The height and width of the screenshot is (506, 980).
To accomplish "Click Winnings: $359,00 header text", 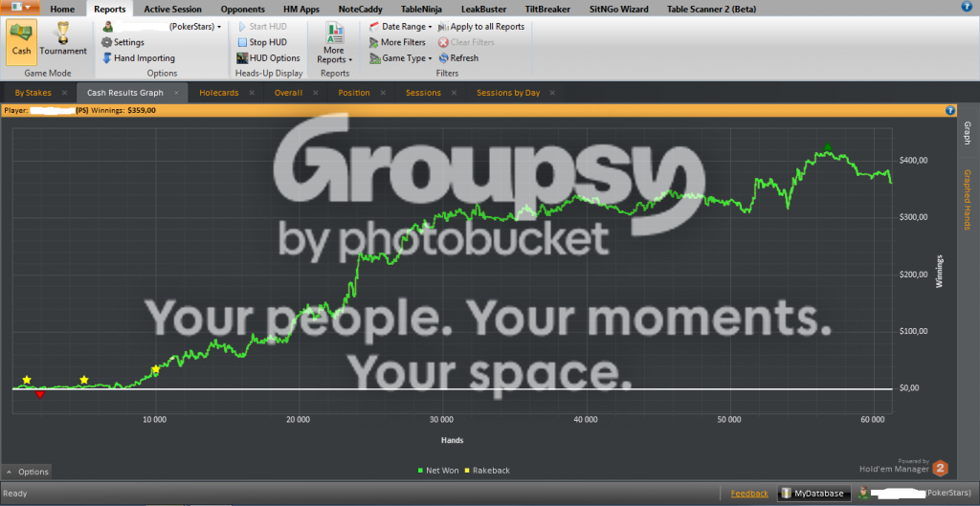I will (123, 111).
